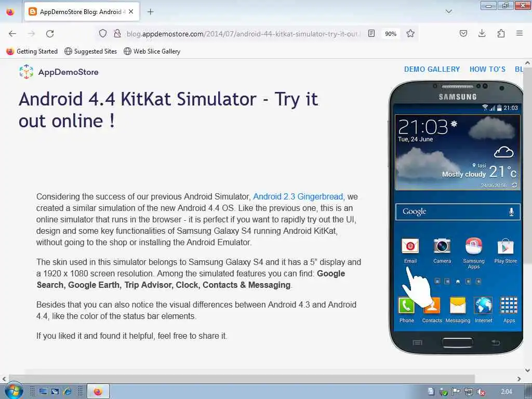Go back using browser back arrow

coord(12,34)
